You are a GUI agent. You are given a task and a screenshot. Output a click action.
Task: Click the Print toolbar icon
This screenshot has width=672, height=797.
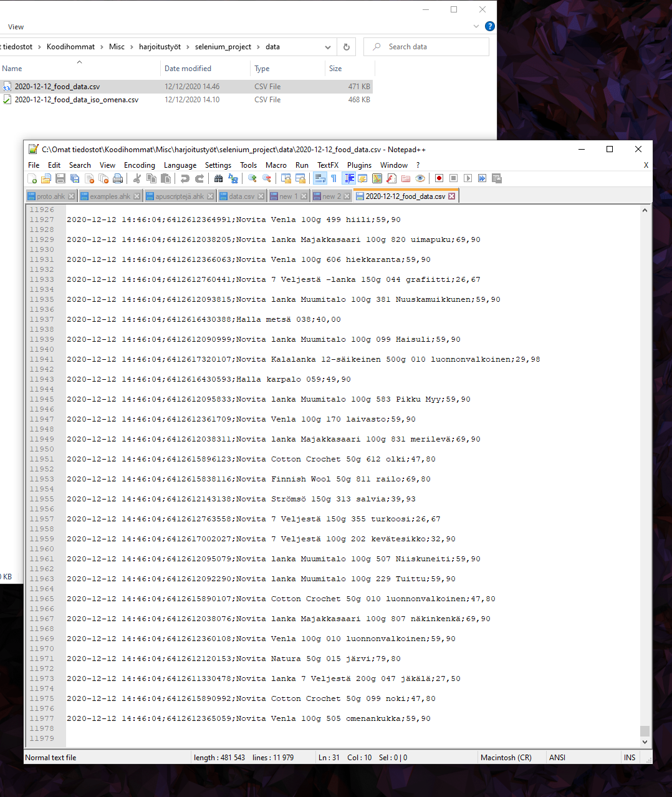tap(118, 178)
